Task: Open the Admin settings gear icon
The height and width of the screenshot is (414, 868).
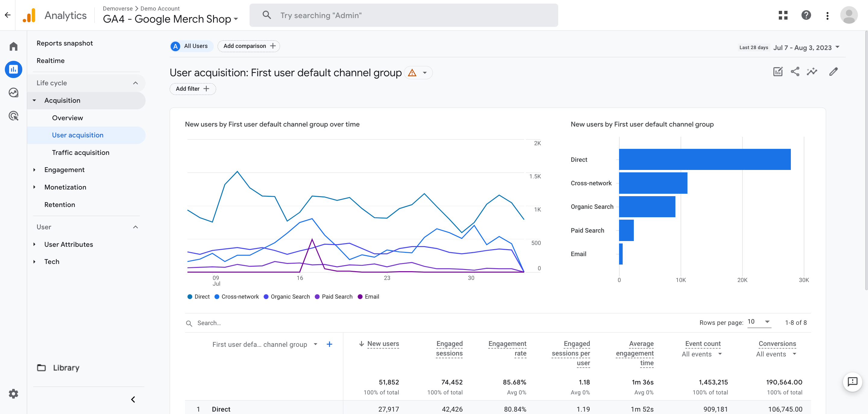Action: coord(14,394)
